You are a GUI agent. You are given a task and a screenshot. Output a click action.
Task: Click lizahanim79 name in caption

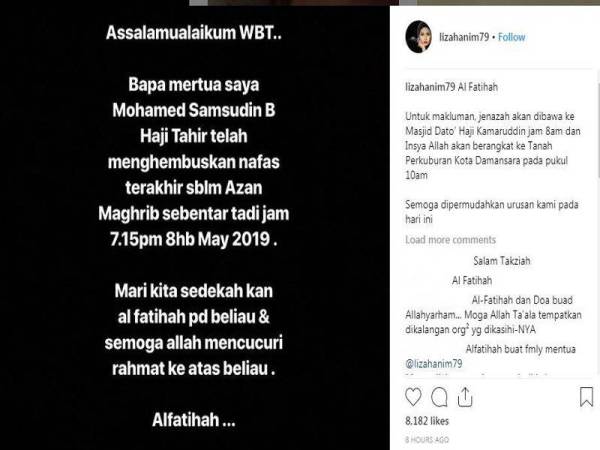(x=430, y=87)
